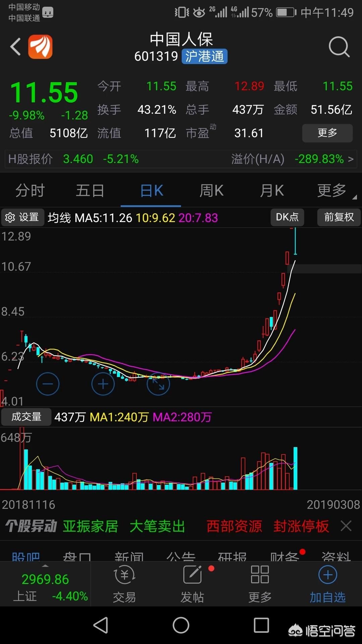Screen dimensions: 362x644
Task: Tap Android recent apps button
Action: tap(261, 625)
